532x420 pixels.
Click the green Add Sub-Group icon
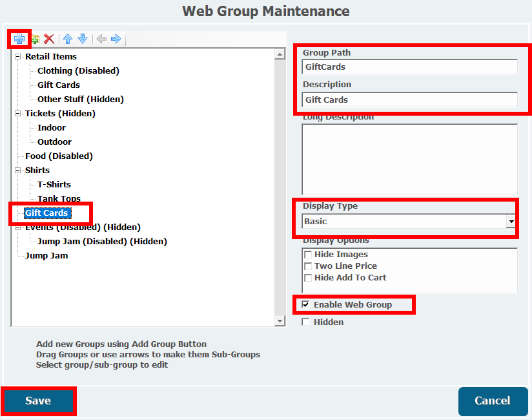click(x=35, y=39)
